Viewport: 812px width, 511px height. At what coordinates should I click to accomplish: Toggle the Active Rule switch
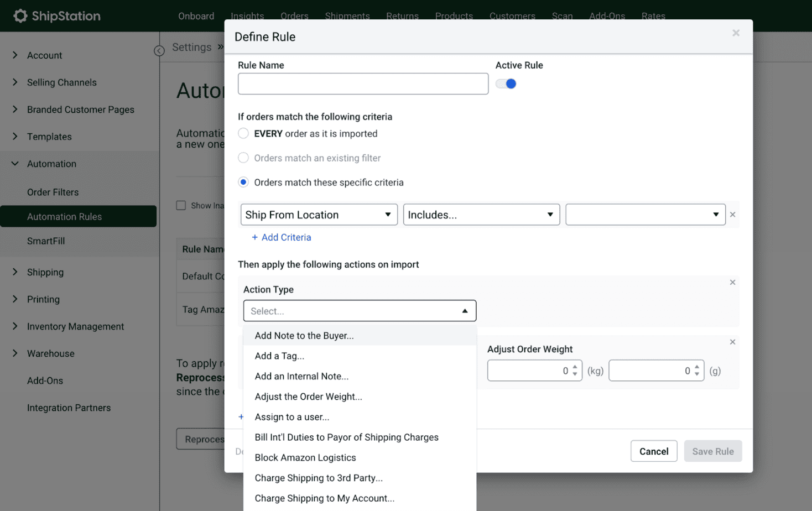[x=506, y=84]
